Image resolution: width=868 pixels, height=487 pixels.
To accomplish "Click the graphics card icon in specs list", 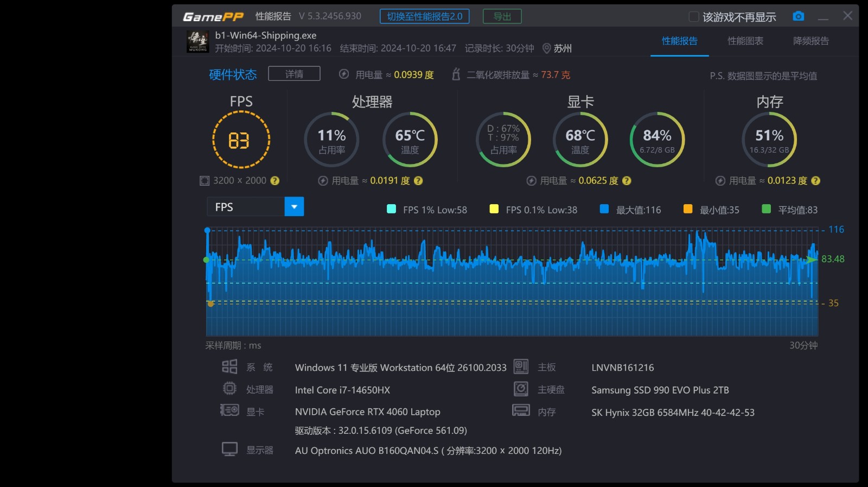I will [229, 410].
